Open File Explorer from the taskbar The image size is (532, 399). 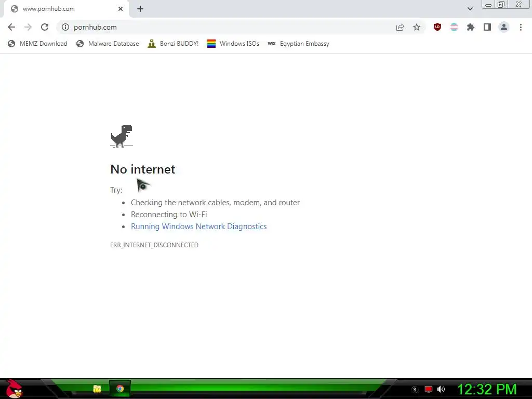97,389
